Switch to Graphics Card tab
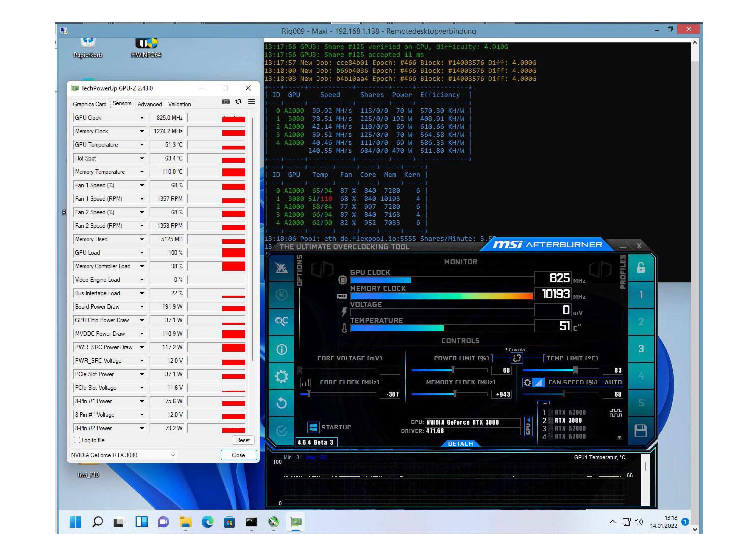Image resolution: width=756 pixels, height=534 pixels. click(90, 104)
